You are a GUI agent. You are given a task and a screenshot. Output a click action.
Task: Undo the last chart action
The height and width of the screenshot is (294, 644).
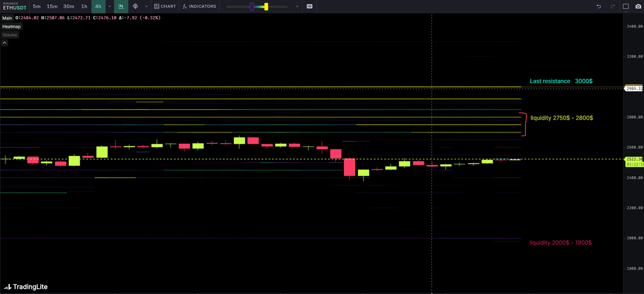point(599,6)
